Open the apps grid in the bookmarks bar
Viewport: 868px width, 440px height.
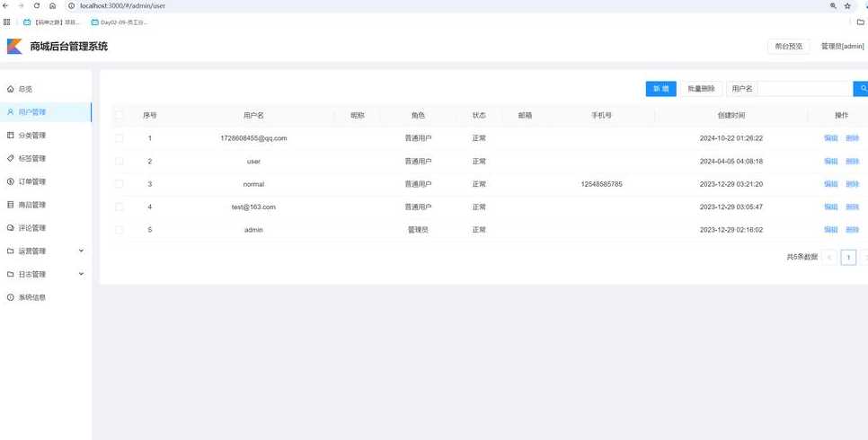coord(6,22)
